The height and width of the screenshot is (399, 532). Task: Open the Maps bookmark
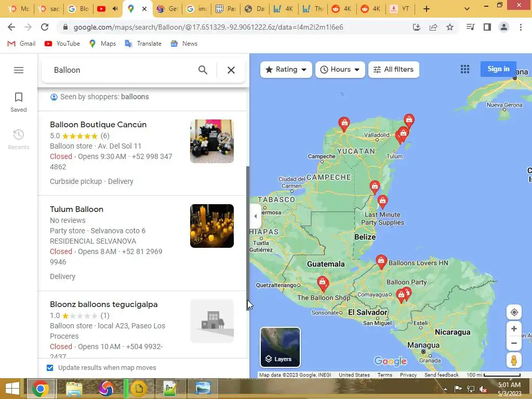[x=102, y=44]
